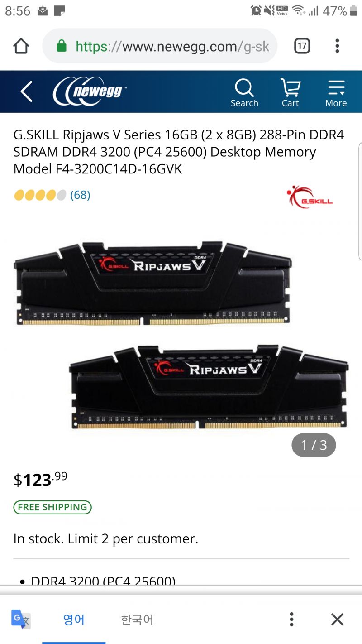Tap the G.SKILL brand logo
This screenshot has height=644, width=362.
[310, 197]
